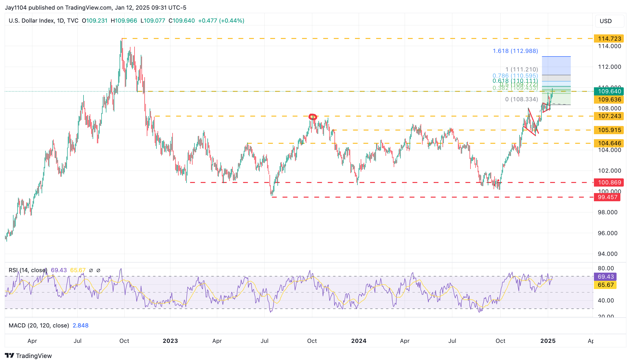This screenshot has width=631, height=364.
Task: Open the USD currency selector
Action: coord(609,21)
